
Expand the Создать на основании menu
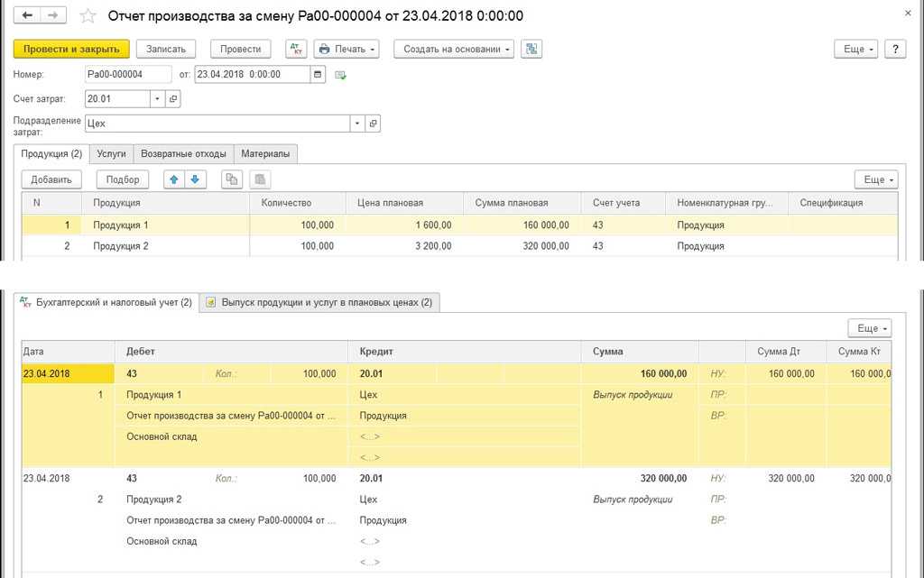point(454,49)
